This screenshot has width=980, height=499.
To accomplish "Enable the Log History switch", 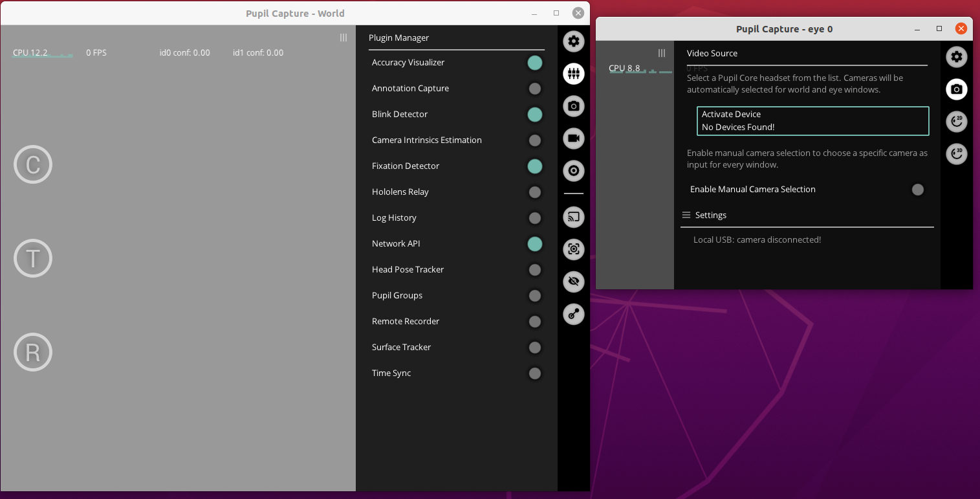I will [x=534, y=218].
